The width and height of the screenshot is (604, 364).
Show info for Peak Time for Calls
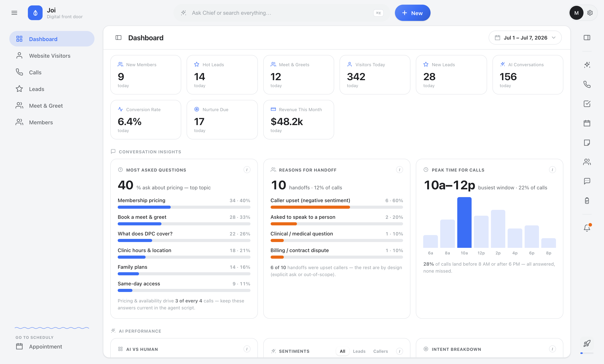[x=552, y=170]
